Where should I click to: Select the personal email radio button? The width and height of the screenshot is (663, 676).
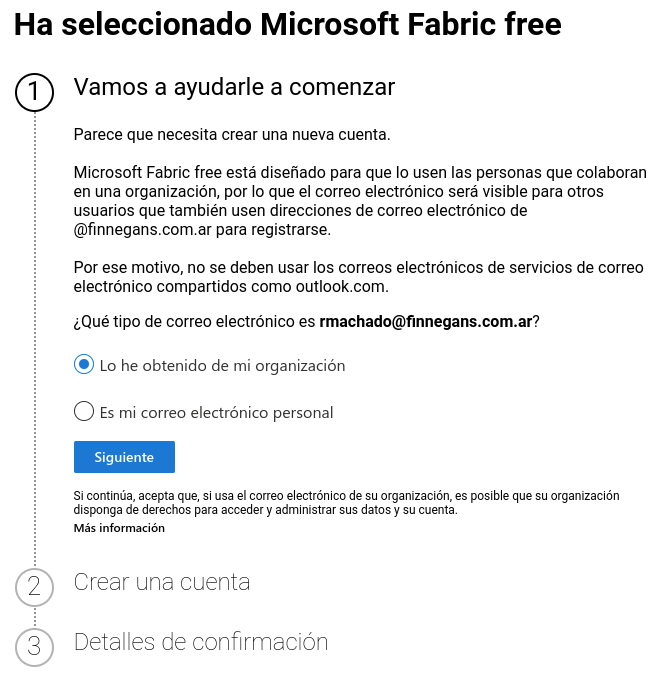[x=84, y=411]
